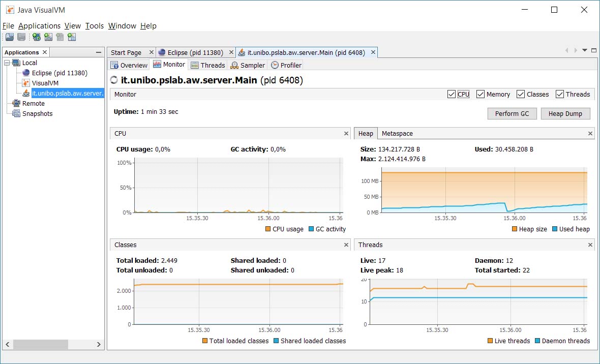This screenshot has height=364, width=600.
Task: Click the Heap Dump button
Action: (x=565, y=114)
